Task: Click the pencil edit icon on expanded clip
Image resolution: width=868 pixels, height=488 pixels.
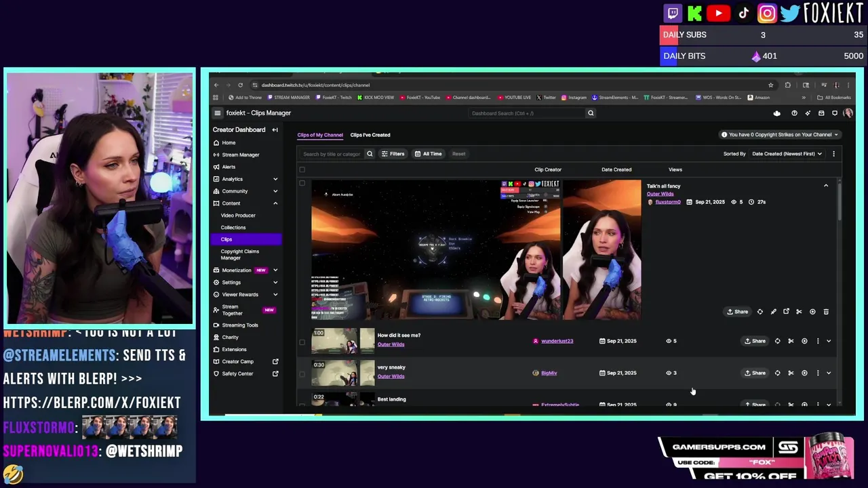Action: pyautogui.click(x=773, y=312)
